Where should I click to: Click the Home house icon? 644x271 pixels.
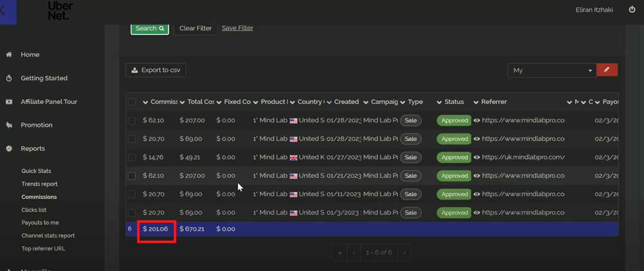[9, 55]
